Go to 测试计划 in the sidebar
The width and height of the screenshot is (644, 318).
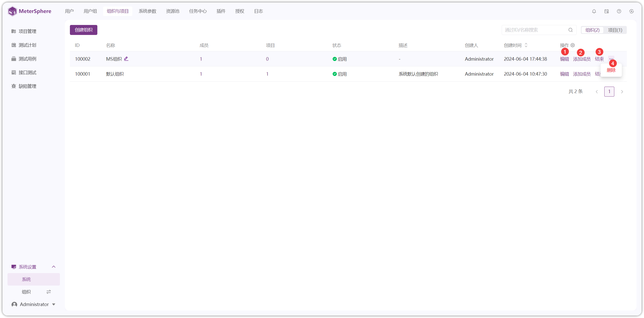pyautogui.click(x=24, y=45)
